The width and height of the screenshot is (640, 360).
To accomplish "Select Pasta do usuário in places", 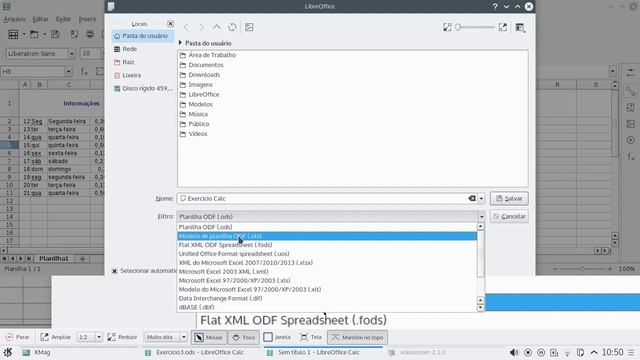I will pyautogui.click(x=142, y=36).
